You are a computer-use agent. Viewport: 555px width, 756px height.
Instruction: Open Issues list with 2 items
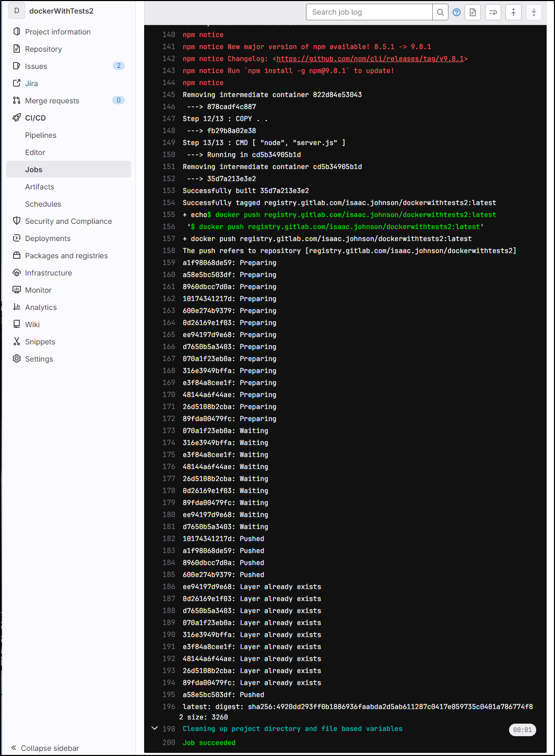36,66
